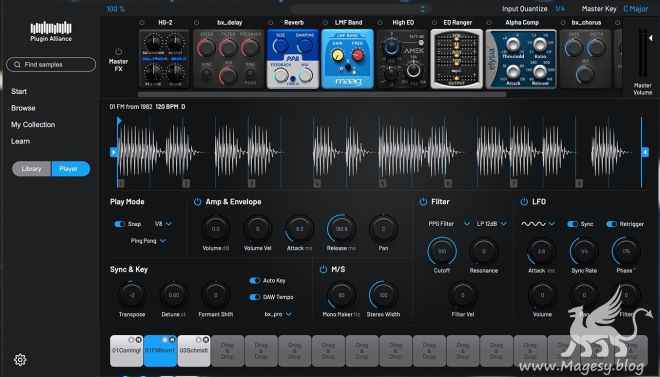Image resolution: width=660 pixels, height=377 pixels.
Task: Open the Alpha Comp plugin thumbnail
Action: point(521,59)
